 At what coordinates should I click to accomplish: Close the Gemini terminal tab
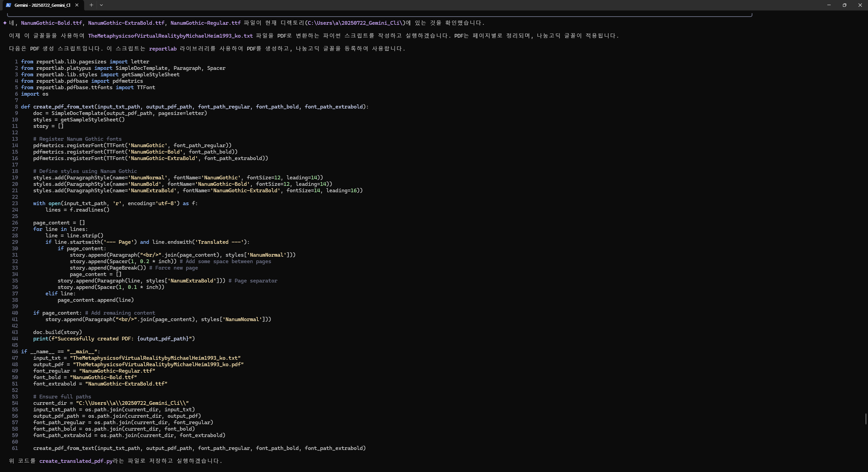coord(77,5)
